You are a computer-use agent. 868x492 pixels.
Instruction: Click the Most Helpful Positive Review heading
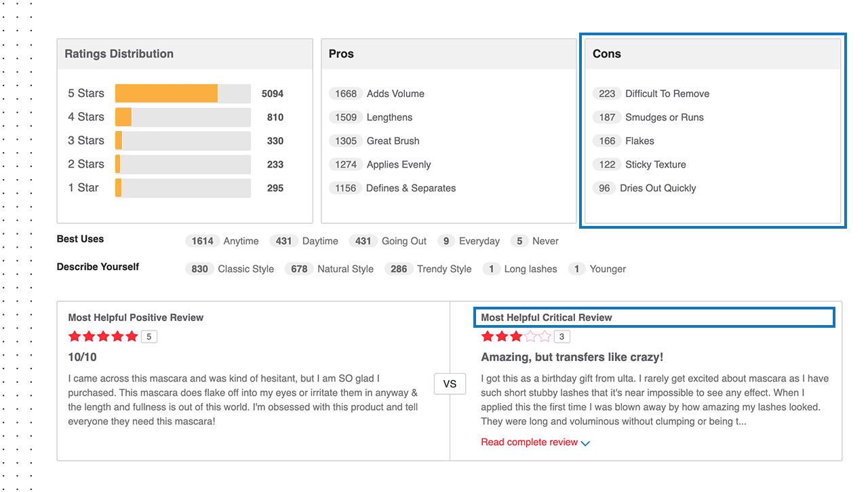pos(136,318)
